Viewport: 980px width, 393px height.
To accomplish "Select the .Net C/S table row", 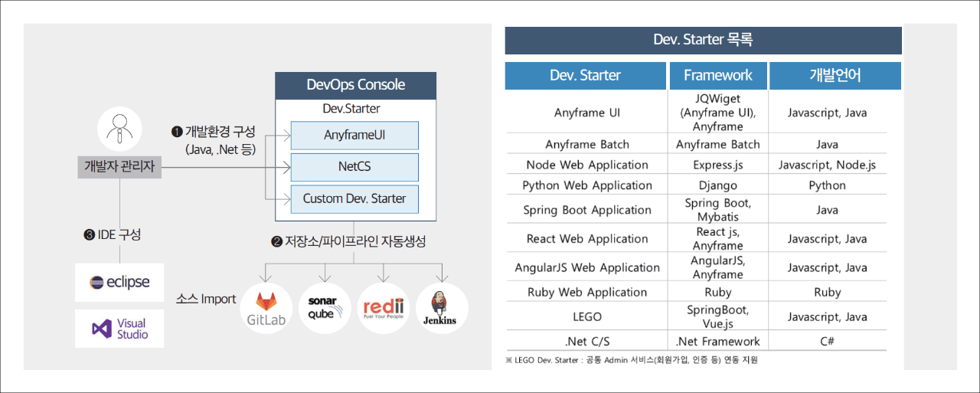I will tap(696, 342).
